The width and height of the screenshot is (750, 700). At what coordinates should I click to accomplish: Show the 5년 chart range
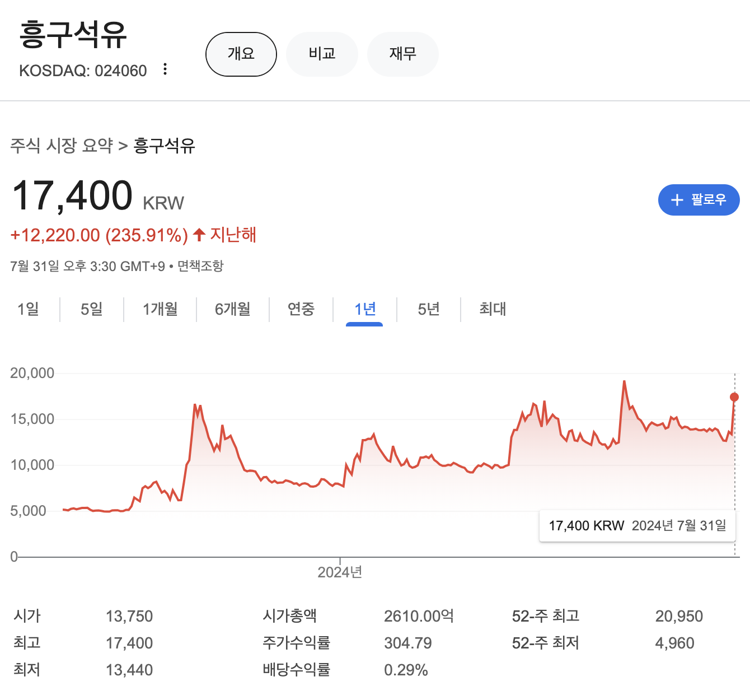click(x=429, y=309)
